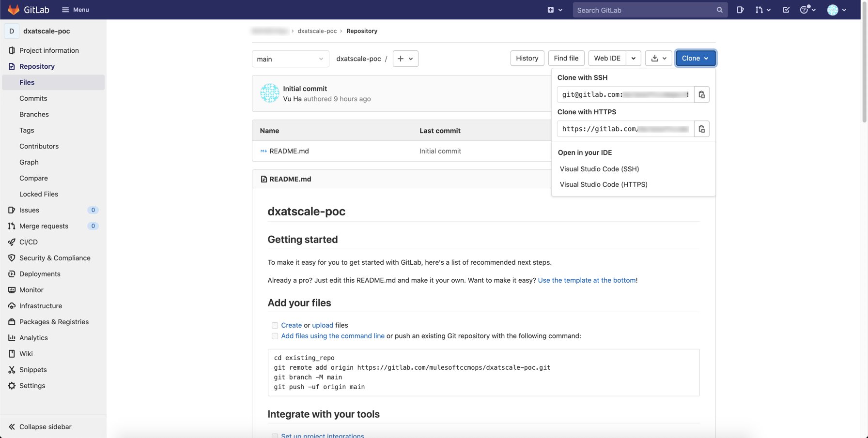
Task: Click the Issues sidebar icon
Action: [x=12, y=210]
